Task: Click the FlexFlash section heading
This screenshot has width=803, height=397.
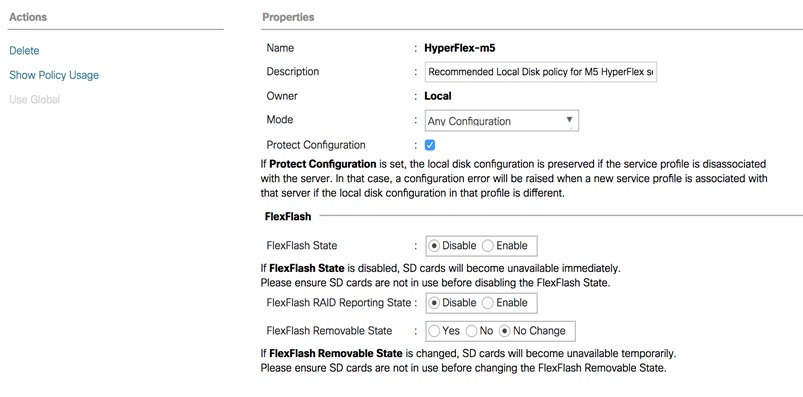Action: coord(288,217)
